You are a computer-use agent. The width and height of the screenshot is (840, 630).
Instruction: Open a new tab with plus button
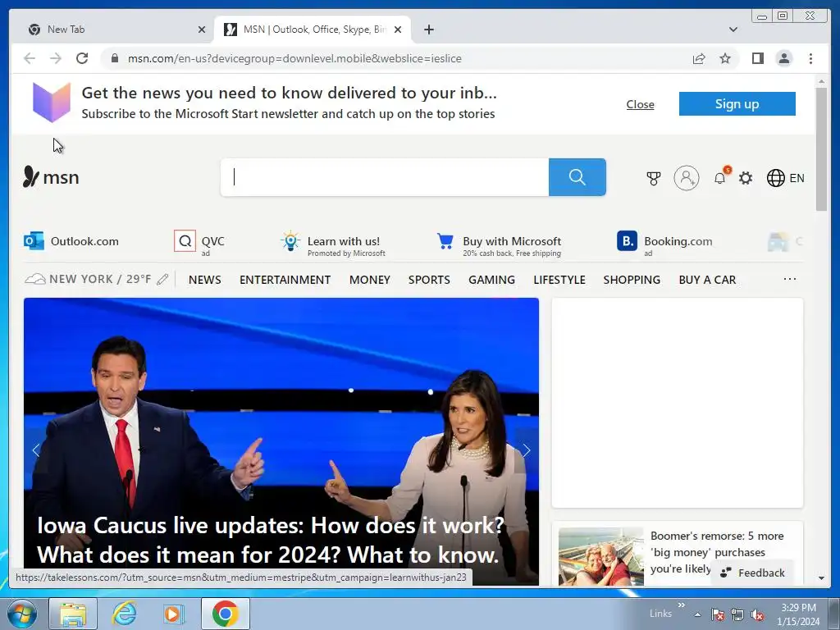428,30
